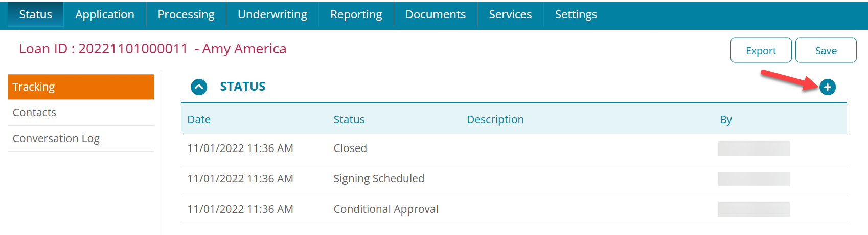
Task: Go to the Underwriting tab
Action: (272, 14)
